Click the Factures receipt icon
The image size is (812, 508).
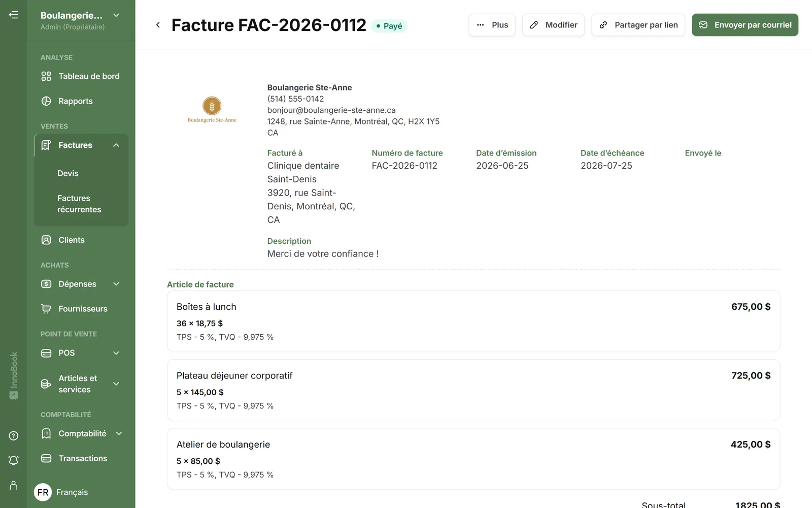(x=46, y=145)
